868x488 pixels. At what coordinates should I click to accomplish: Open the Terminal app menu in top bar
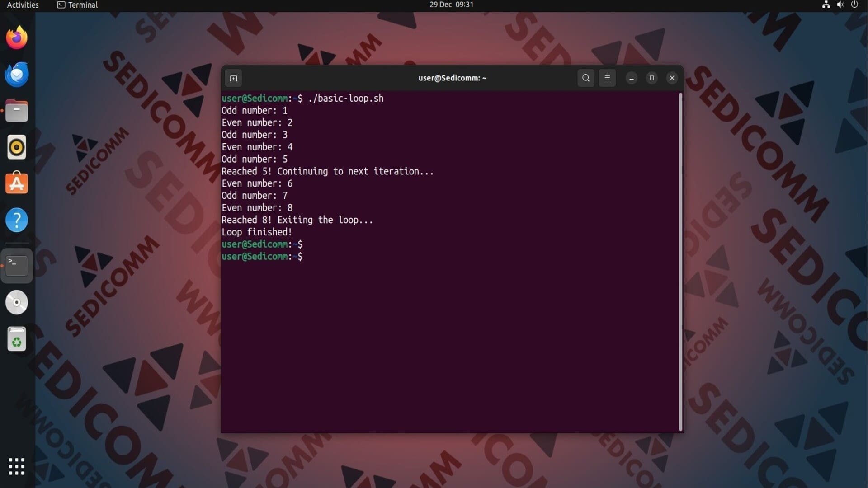pos(77,5)
